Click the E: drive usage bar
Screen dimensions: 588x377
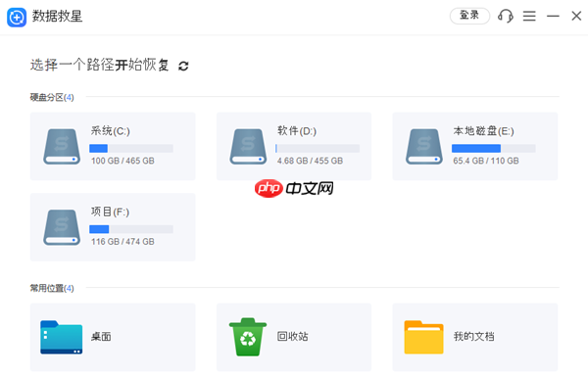(494, 149)
